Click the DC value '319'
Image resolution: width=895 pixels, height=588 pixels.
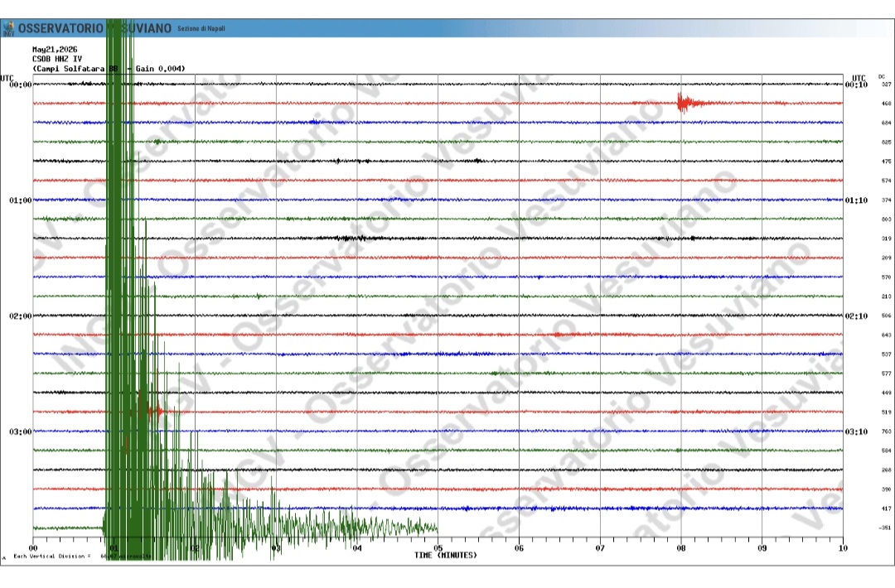click(886, 239)
